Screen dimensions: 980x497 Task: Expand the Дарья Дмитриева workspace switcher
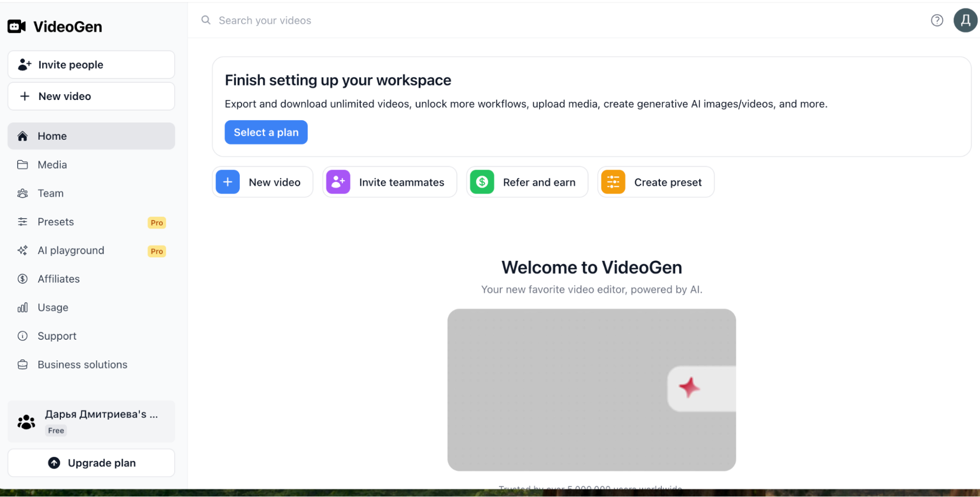91,422
